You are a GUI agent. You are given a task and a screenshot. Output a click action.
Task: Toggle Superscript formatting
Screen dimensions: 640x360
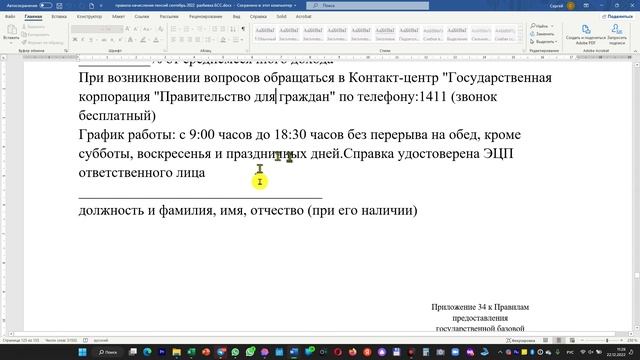point(120,40)
